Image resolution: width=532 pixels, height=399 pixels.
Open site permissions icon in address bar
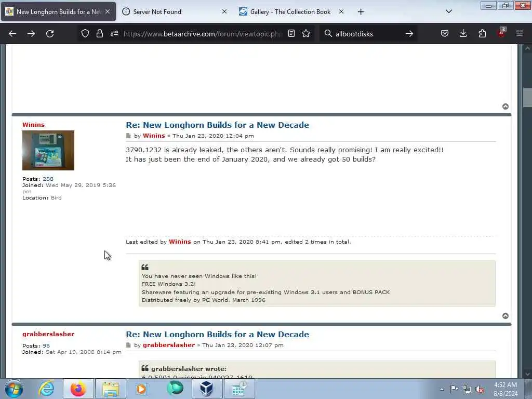pos(114,33)
